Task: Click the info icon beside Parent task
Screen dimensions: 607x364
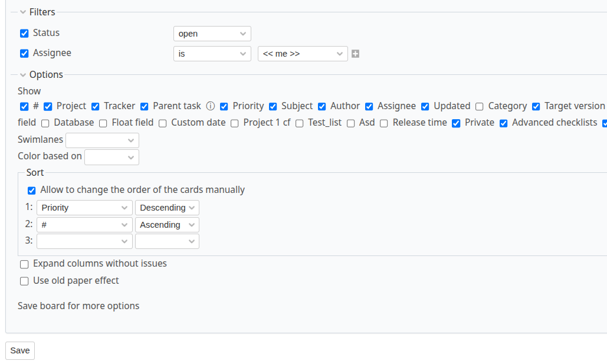Action: (211, 106)
